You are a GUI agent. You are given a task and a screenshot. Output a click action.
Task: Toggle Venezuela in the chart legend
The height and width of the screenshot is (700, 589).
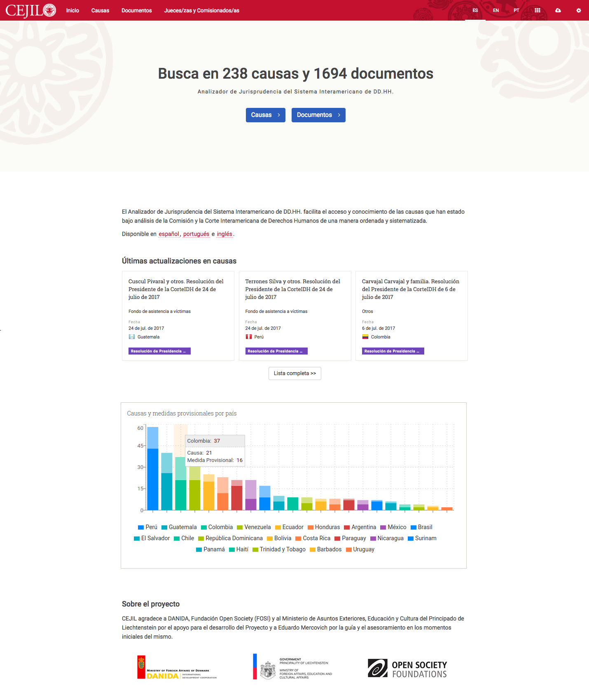point(254,527)
